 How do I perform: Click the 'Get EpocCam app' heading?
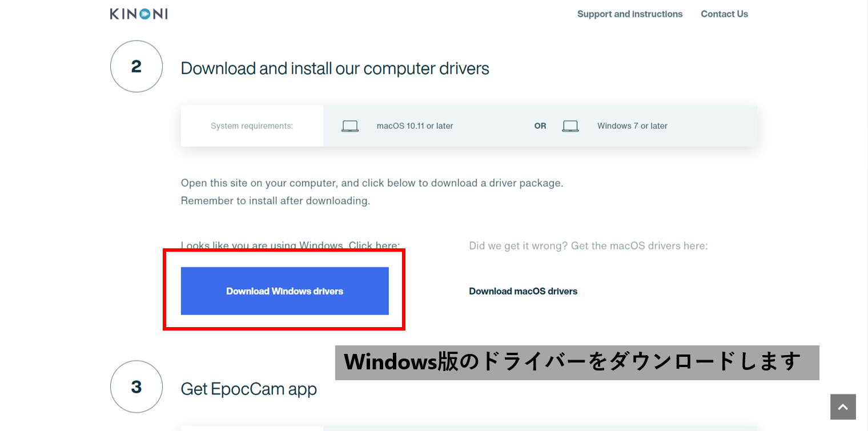(248, 389)
